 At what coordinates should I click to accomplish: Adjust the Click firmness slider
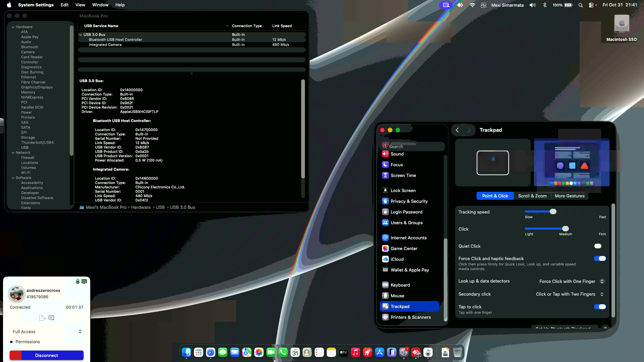[x=565, y=229]
